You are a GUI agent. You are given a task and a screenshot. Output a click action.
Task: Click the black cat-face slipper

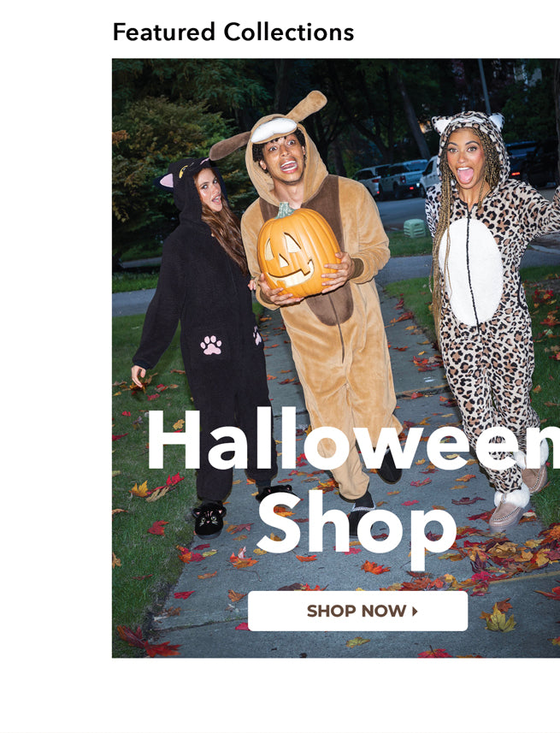click(209, 518)
